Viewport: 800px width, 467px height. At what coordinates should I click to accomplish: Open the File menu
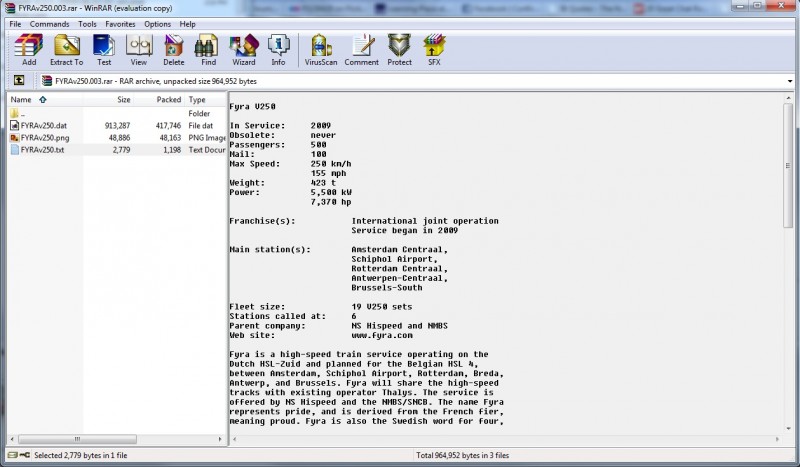(x=15, y=24)
